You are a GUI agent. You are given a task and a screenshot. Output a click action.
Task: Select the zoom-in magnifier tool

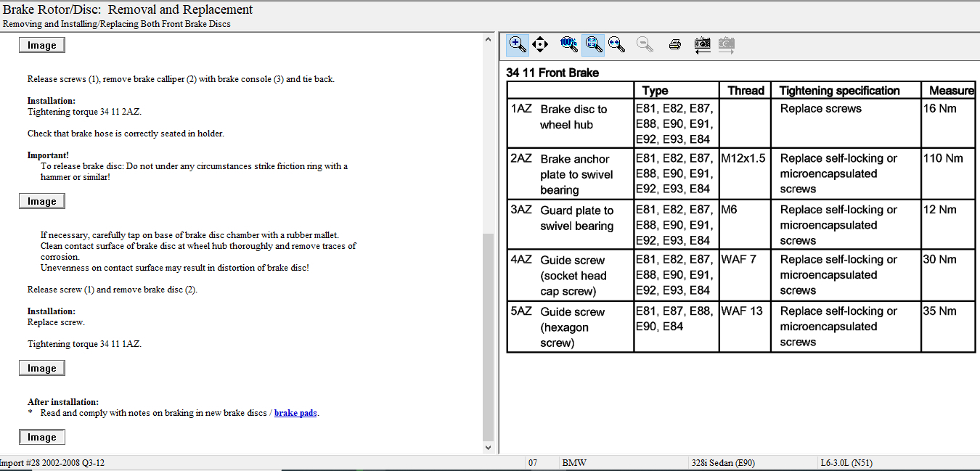[518, 44]
